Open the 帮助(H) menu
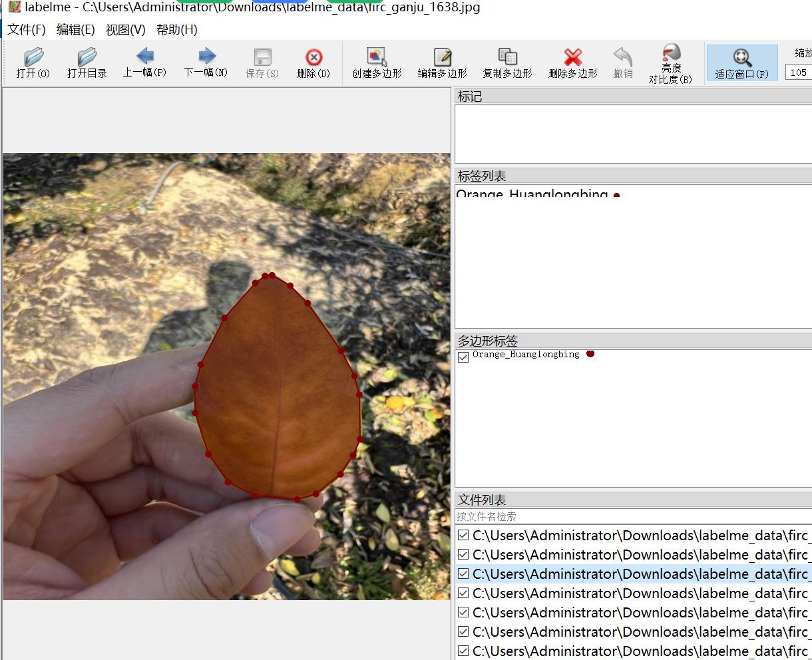 coord(176,30)
